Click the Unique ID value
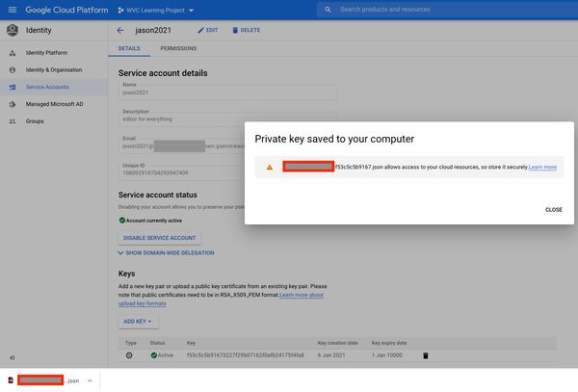The width and height of the screenshot is (578, 392). pyautogui.click(x=155, y=173)
